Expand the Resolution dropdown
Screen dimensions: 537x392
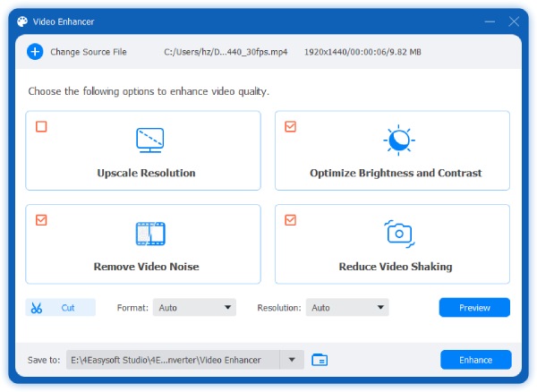click(347, 308)
